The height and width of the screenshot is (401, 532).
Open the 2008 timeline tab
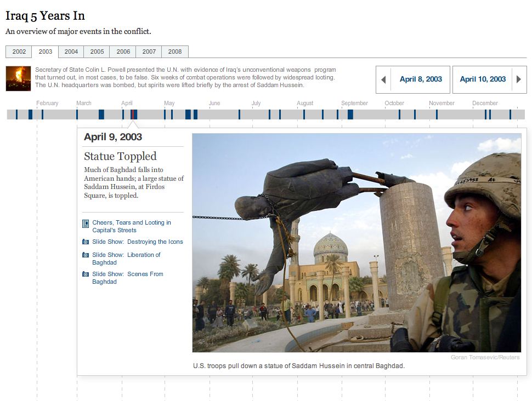click(174, 51)
